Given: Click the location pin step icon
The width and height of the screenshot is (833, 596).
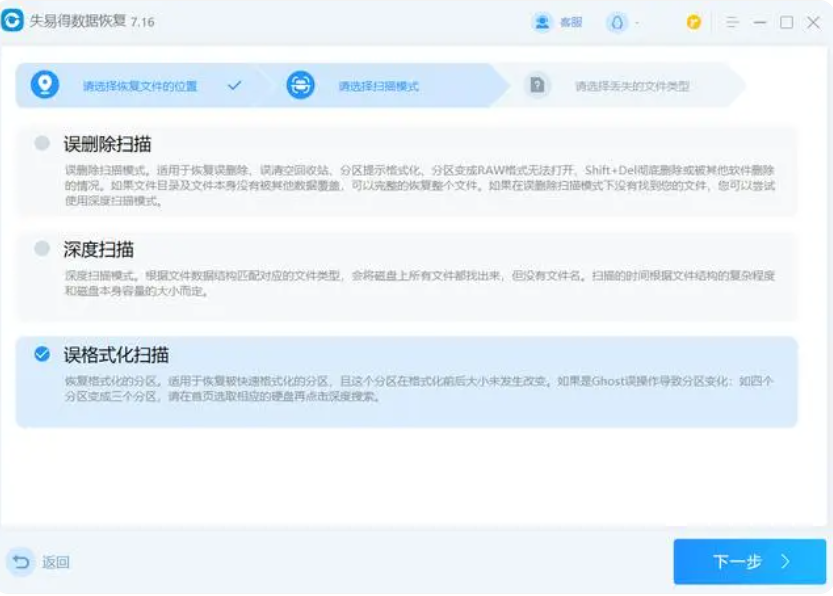Looking at the screenshot, I should click(44, 85).
